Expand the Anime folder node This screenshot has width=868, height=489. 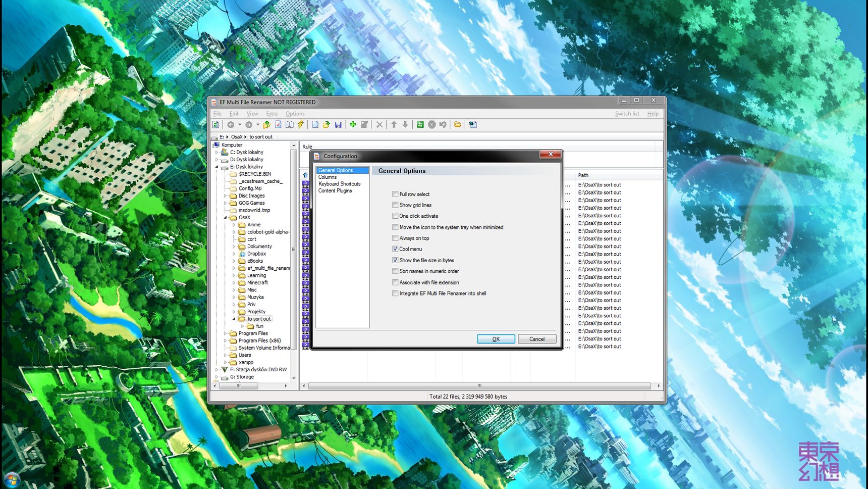click(234, 225)
